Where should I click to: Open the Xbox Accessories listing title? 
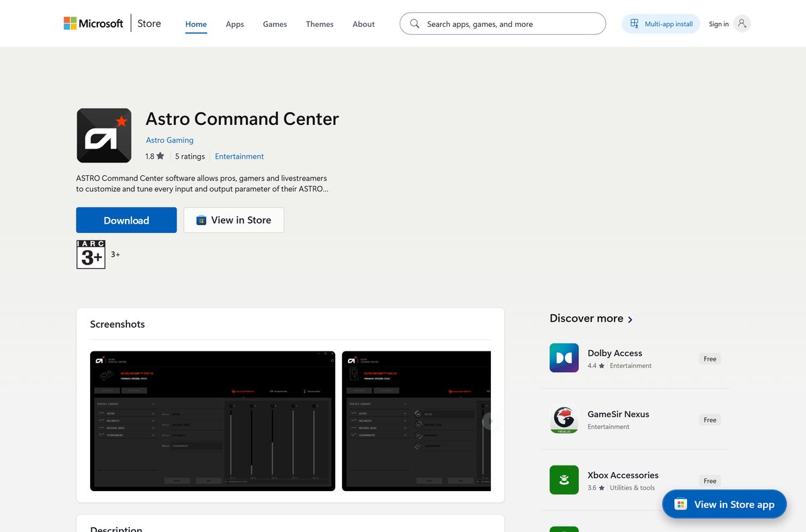(623, 475)
